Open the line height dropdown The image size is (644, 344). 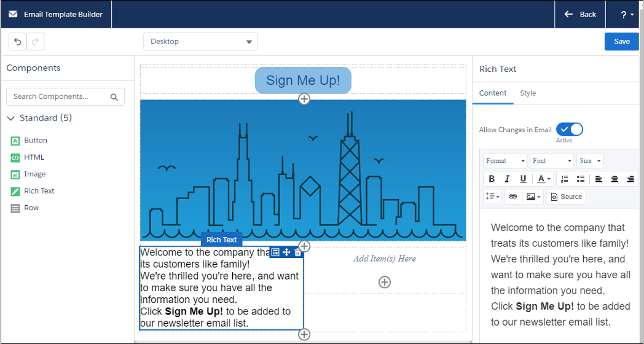(492, 197)
